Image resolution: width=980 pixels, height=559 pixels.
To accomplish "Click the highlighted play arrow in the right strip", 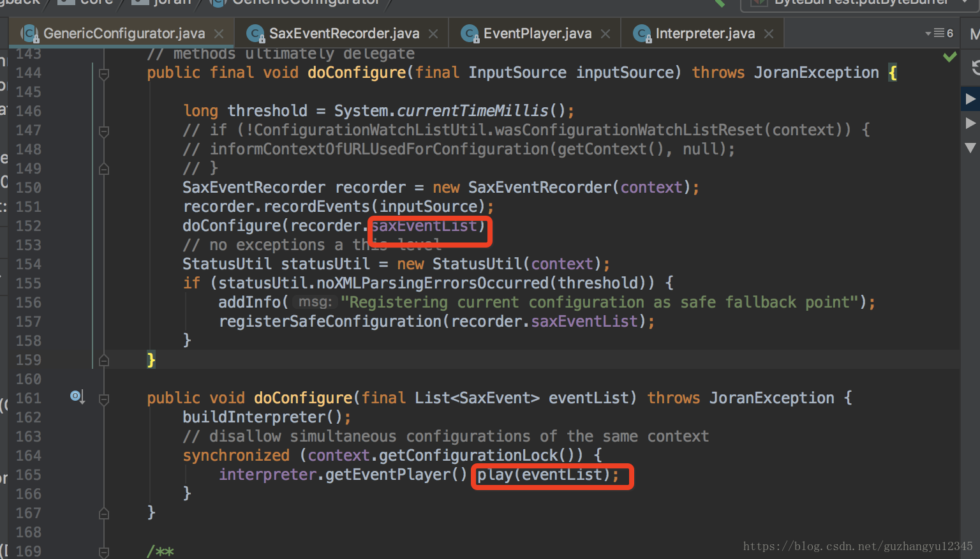I will click(x=970, y=99).
